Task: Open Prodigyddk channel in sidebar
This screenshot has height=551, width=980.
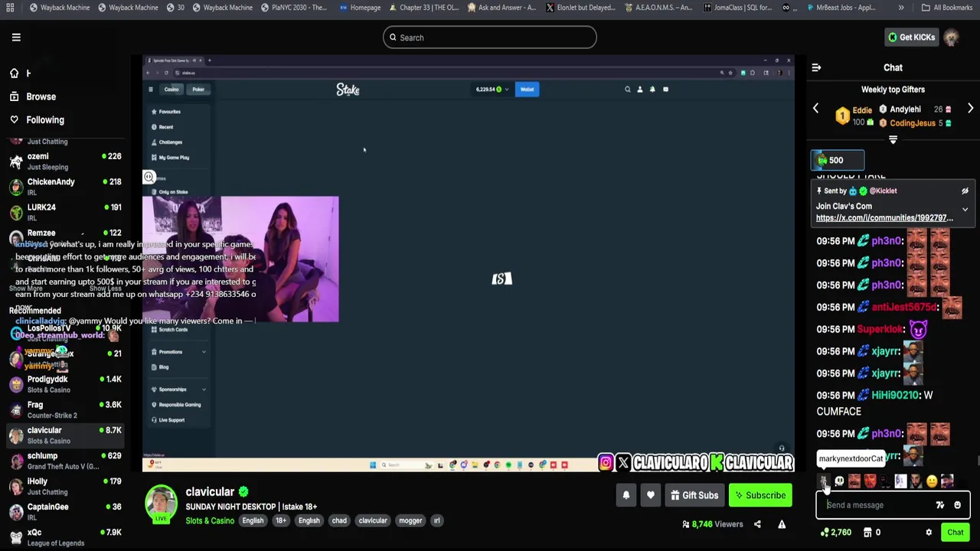Action: point(65,384)
